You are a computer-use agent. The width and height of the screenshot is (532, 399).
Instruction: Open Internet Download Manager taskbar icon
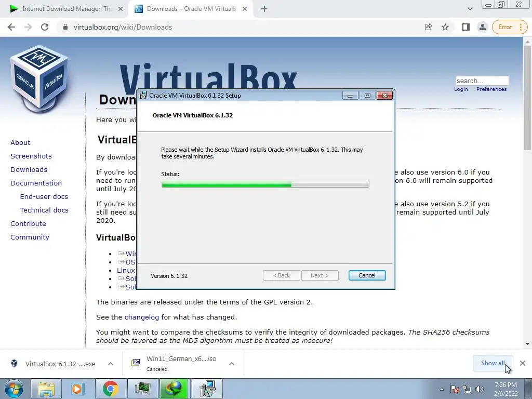point(175,389)
